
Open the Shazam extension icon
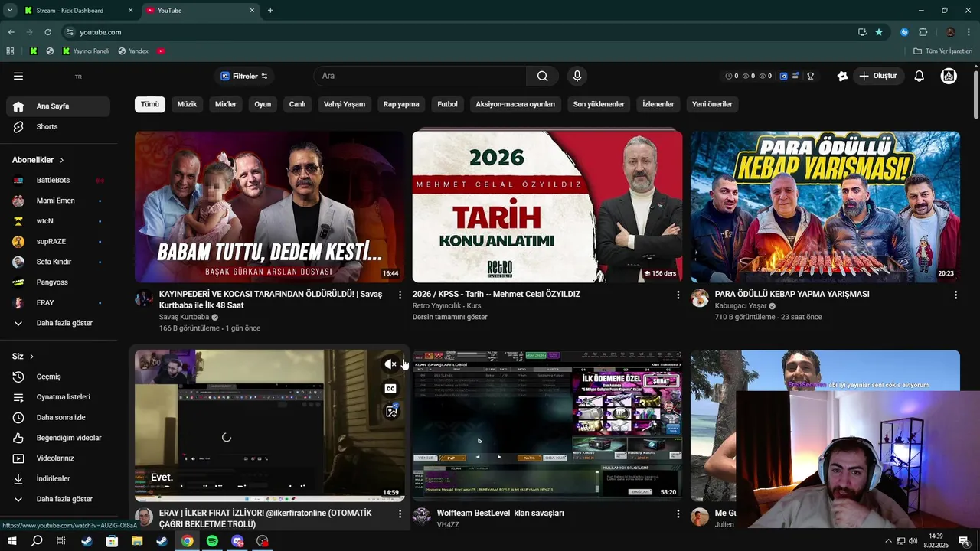[904, 32]
